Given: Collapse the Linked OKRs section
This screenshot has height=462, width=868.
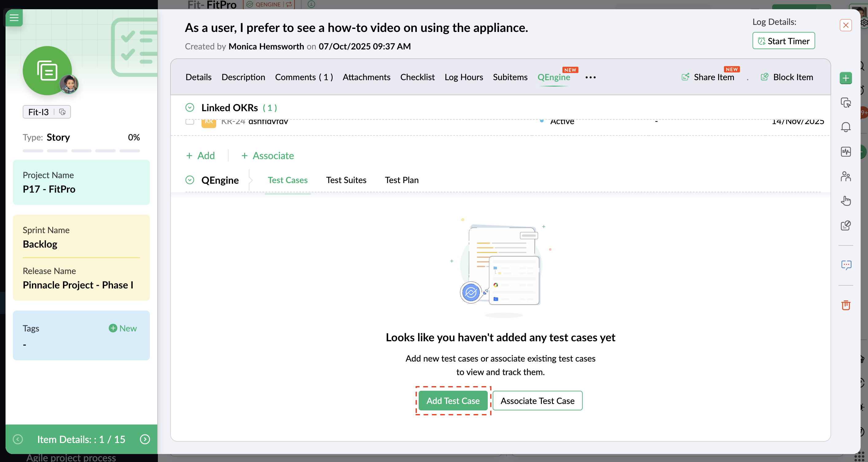Looking at the screenshot, I should [190, 108].
